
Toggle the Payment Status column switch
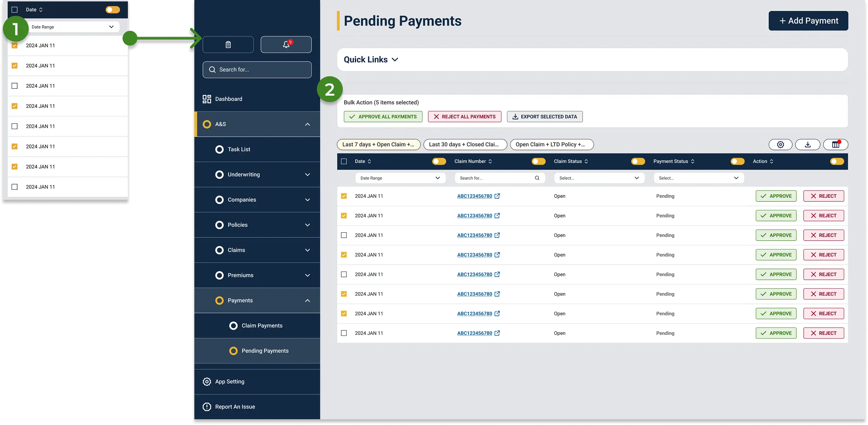(x=737, y=161)
